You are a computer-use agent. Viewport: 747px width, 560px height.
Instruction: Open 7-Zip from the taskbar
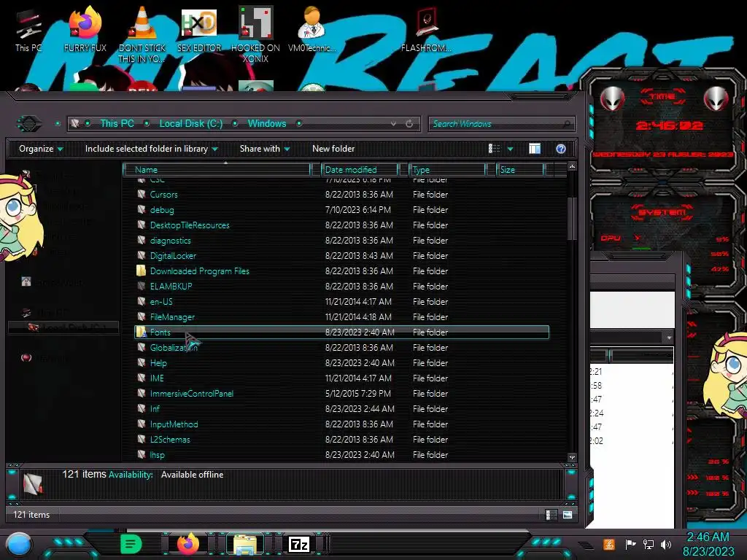tap(299, 544)
